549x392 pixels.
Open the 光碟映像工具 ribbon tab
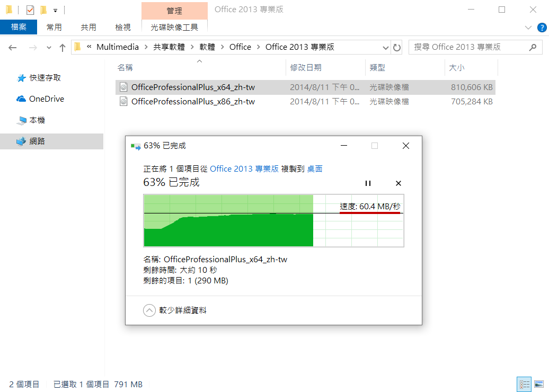pos(174,27)
